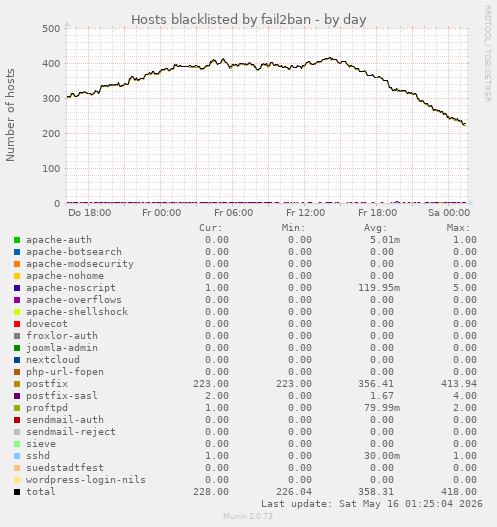This screenshot has height=527, width=497.
Task: Click the total average value 358.31
Action: [x=376, y=492]
